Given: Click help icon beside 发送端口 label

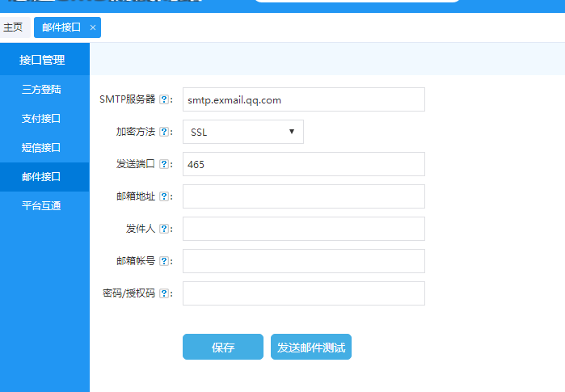Looking at the screenshot, I should click(x=164, y=164).
